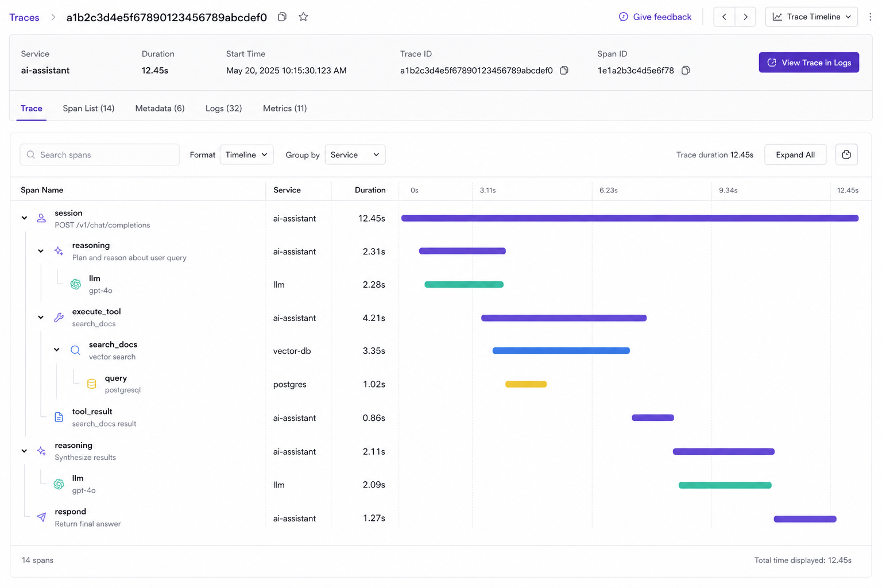Viewport: 882px width, 588px height.
Task: Open the three-dot more options menu
Action: tap(870, 17)
